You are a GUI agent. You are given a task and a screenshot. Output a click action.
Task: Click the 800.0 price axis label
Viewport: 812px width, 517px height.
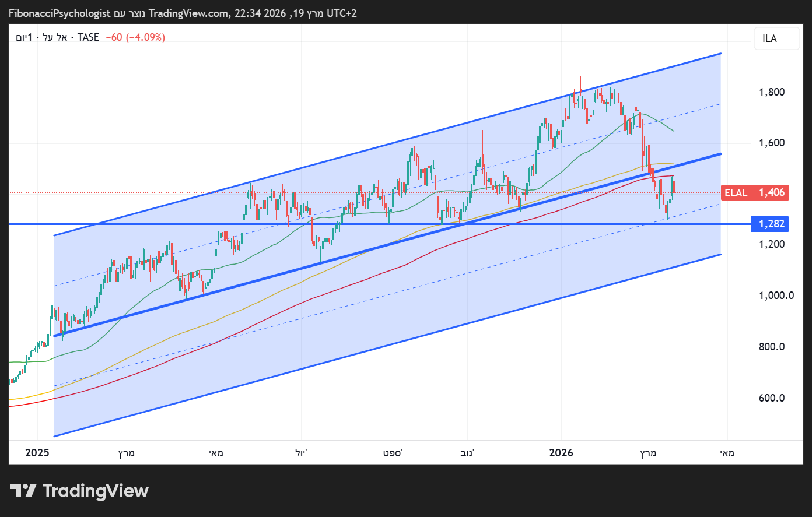pos(772,347)
